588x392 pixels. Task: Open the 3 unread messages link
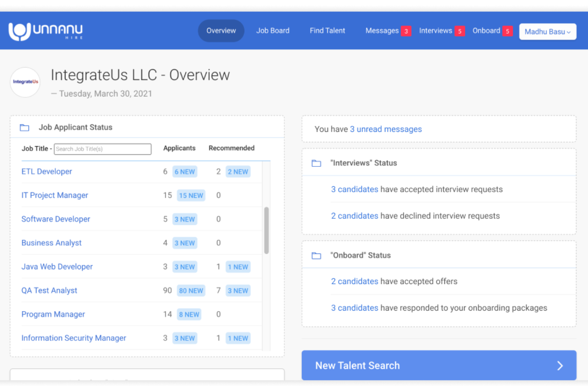point(386,129)
